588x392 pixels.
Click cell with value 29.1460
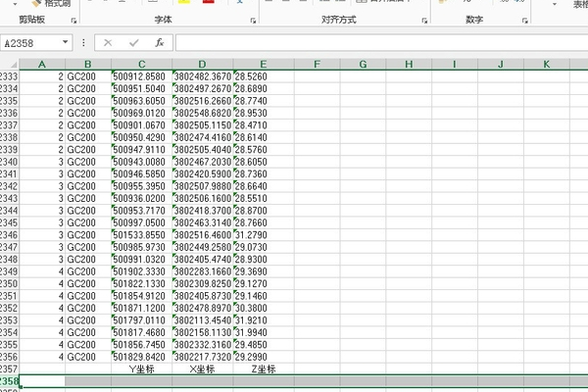[x=264, y=296]
